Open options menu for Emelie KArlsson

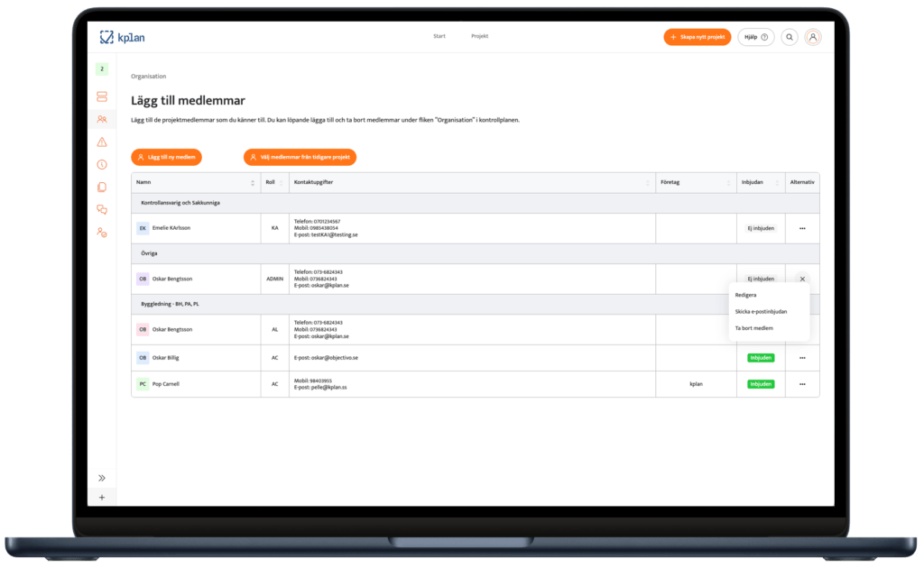click(802, 228)
